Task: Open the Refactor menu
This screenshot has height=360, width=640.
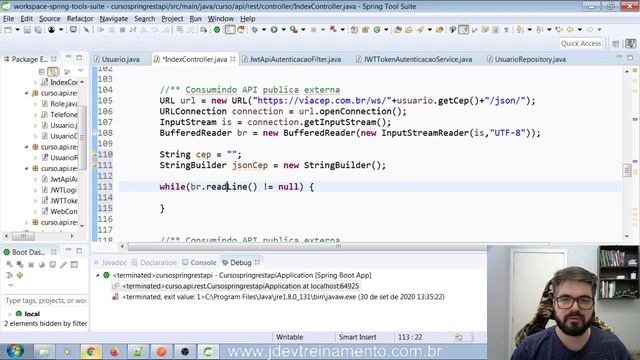Action: 80,19
